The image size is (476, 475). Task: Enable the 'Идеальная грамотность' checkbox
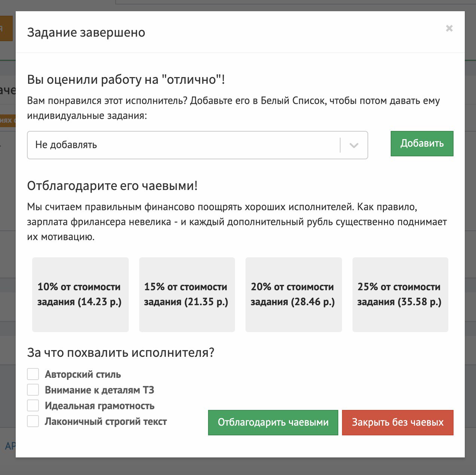[33, 405]
